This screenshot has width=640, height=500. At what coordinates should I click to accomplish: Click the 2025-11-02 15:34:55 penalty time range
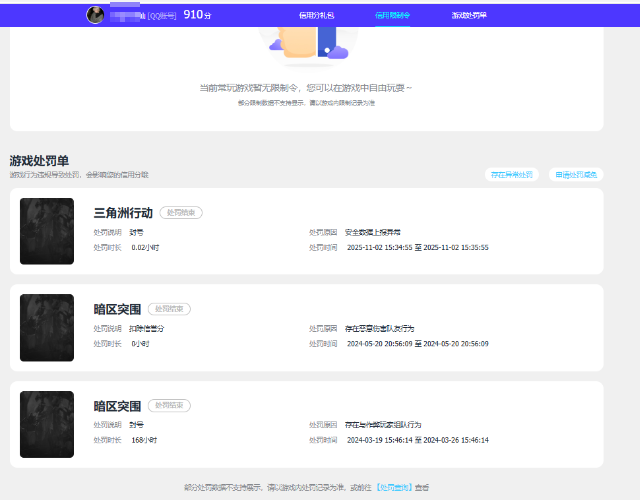418,247
